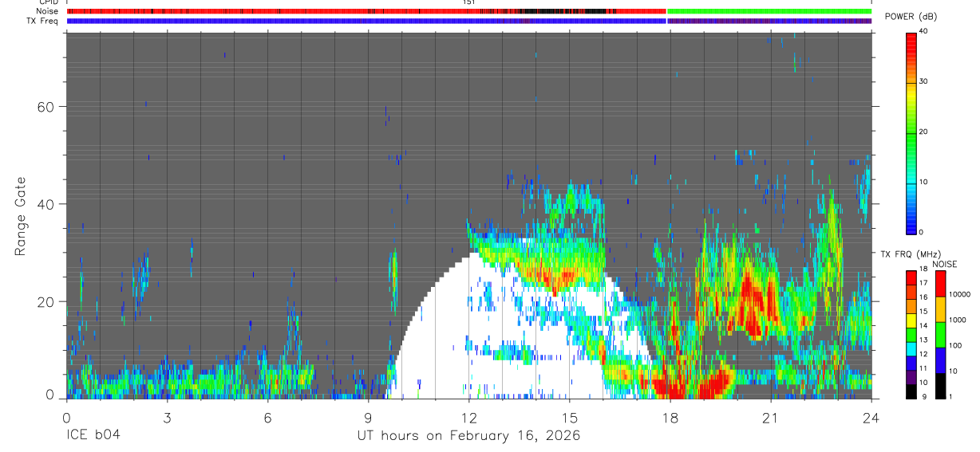Click the x-axis tick label '9'
Screen dimensions: 980x452
[x=368, y=417]
